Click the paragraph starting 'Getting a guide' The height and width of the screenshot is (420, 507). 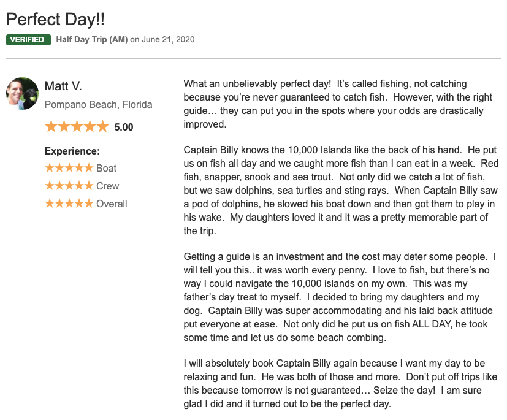coord(340,297)
